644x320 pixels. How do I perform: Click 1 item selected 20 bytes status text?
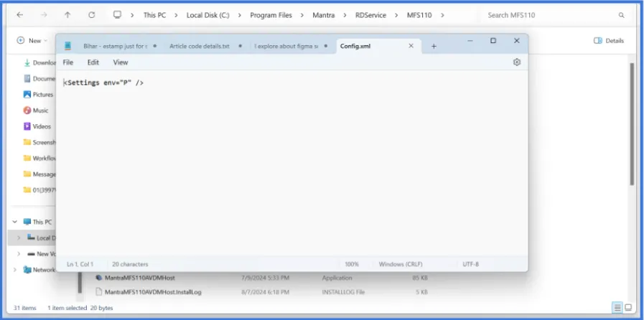pos(80,308)
